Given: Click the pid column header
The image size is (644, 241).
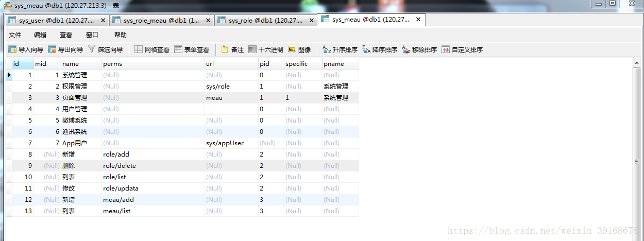Looking at the screenshot, I should pyautogui.click(x=271, y=64).
